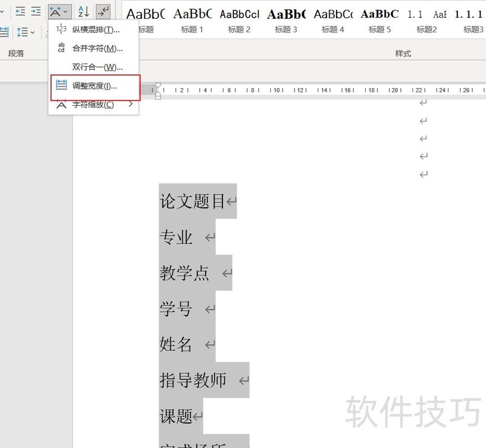Screen dimensions: 486x448
Task: Click the text 姓名 in document
Action: [176, 345]
